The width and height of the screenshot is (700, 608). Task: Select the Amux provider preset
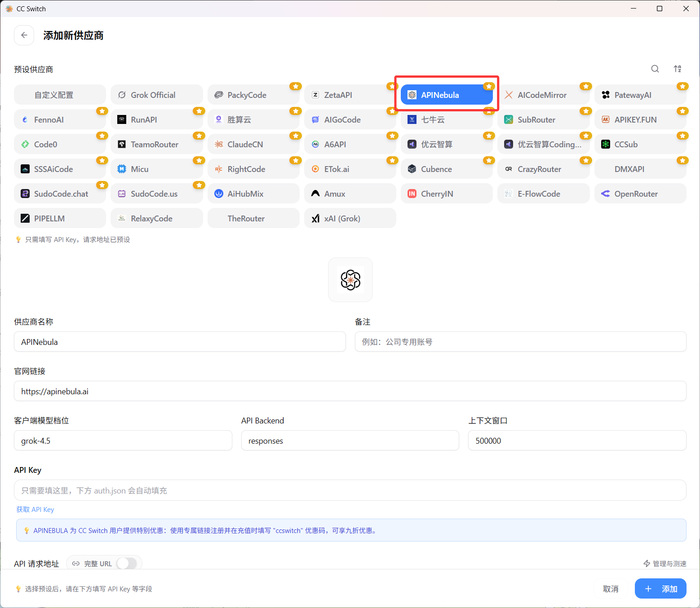[350, 194]
